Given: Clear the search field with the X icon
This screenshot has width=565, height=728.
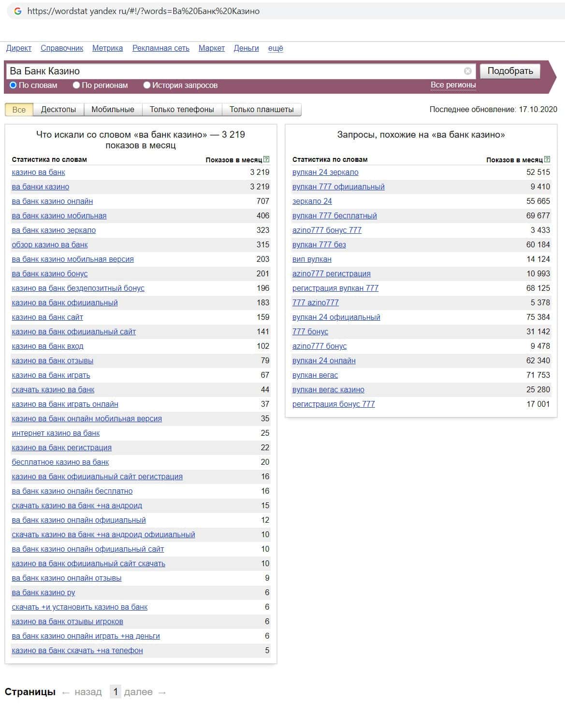Looking at the screenshot, I should (467, 71).
